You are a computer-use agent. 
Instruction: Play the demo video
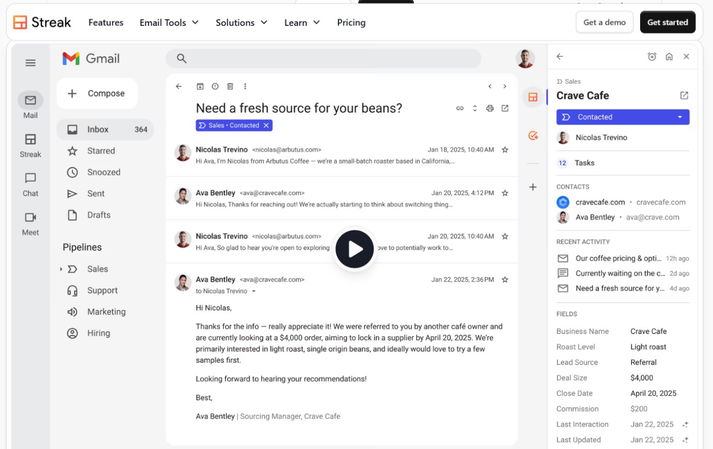point(354,249)
